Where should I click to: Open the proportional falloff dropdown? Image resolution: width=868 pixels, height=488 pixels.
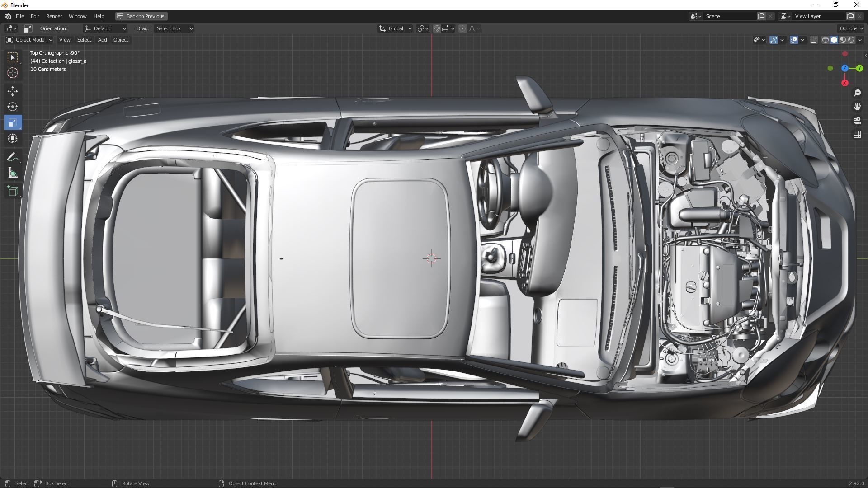[474, 28]
